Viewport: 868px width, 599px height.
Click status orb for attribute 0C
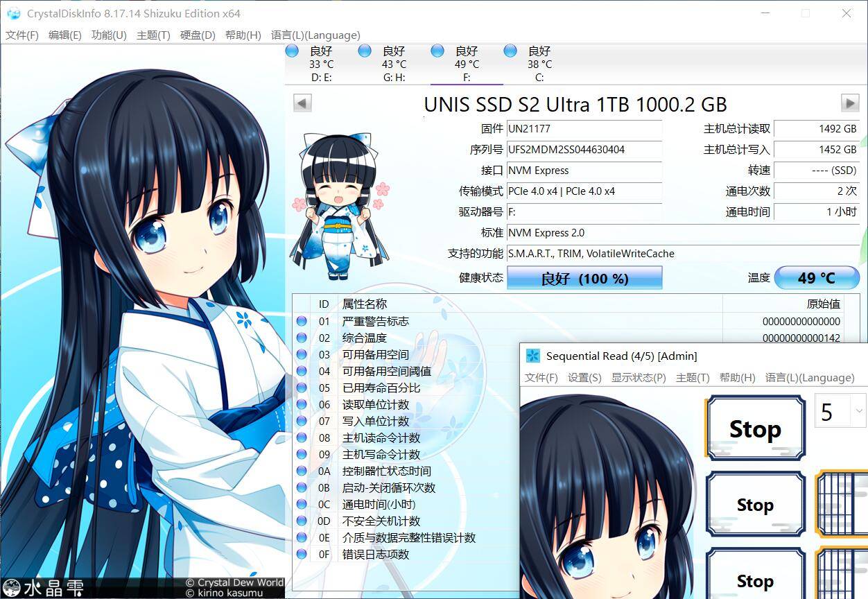[302, 504]
